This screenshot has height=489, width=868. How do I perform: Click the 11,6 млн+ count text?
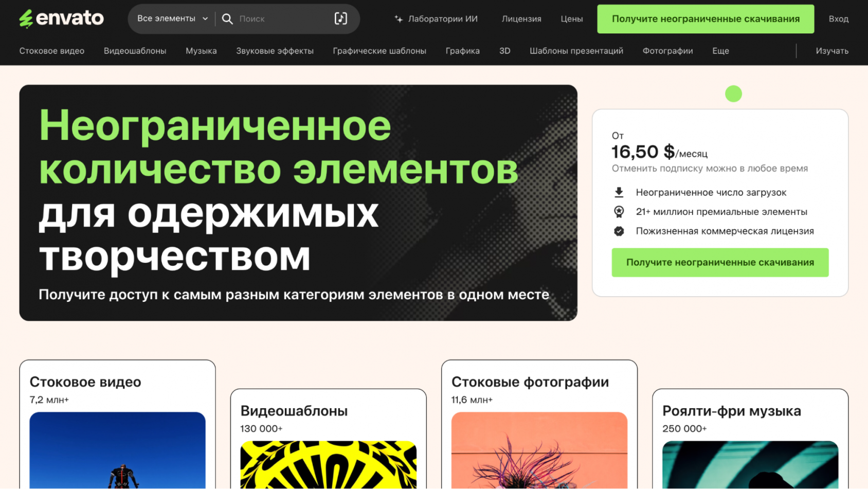click(472, 400)
